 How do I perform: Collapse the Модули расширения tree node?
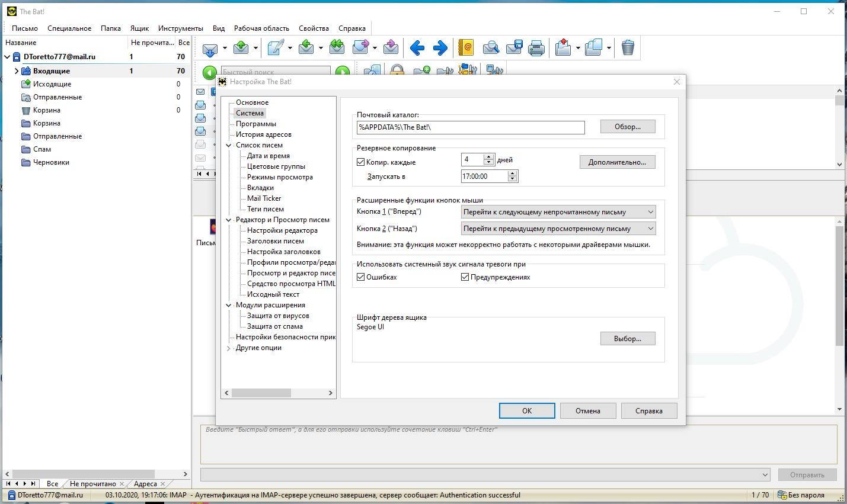(229, 305)
